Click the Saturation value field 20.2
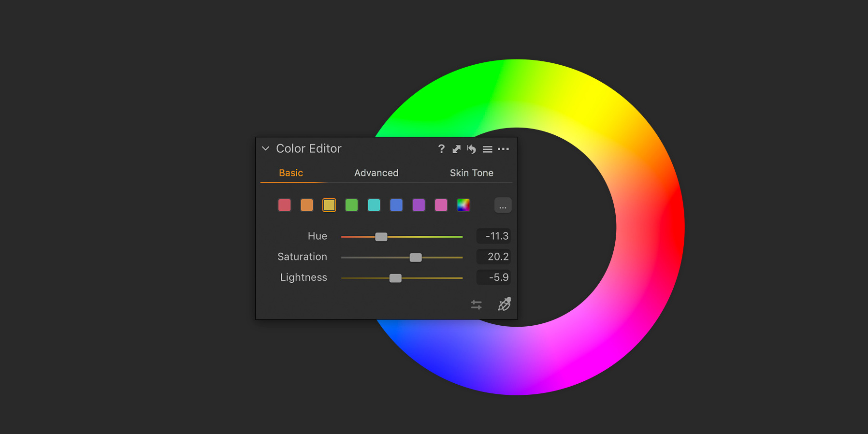 [x=493, y=257]
